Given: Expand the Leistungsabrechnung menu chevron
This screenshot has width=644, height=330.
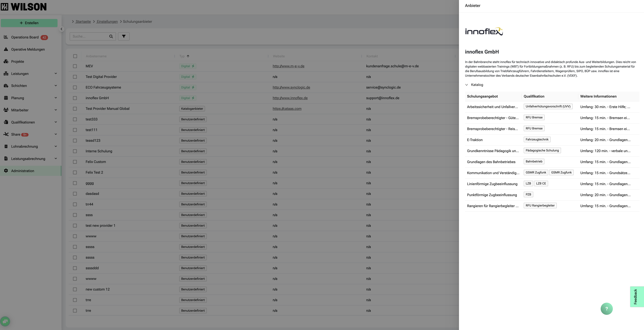Looking at the screenshot, I should [x=56, y=159].
